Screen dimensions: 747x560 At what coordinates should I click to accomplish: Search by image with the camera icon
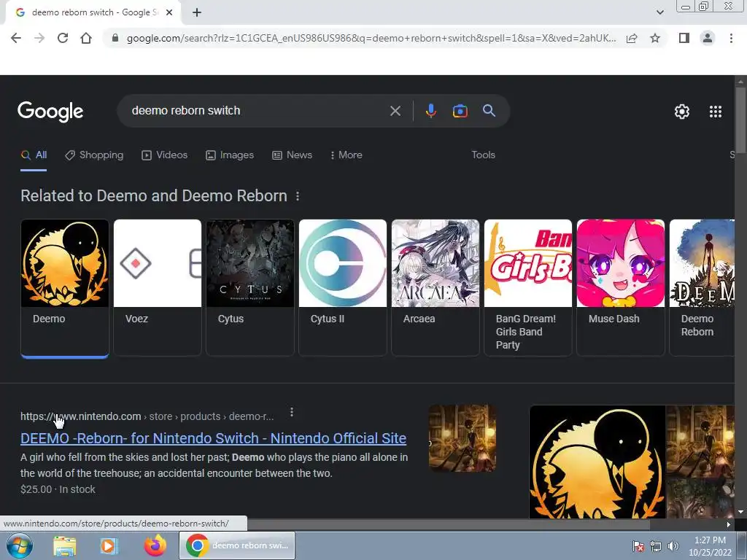460,111
